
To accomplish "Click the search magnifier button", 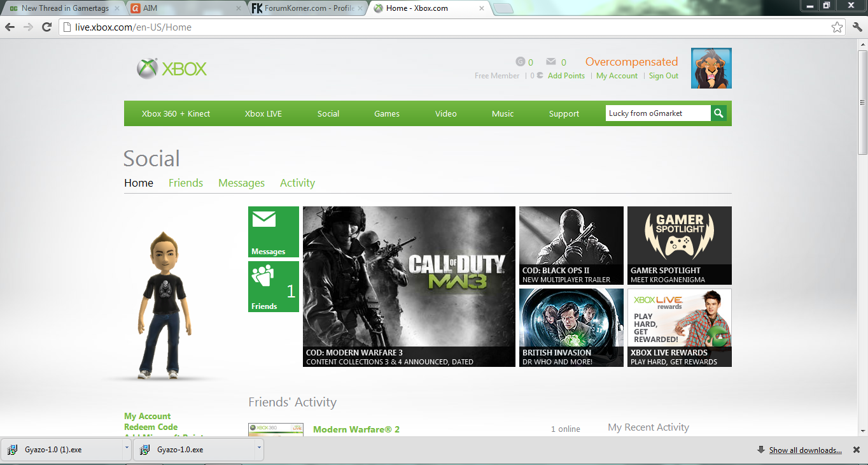I will coord(718,113).
